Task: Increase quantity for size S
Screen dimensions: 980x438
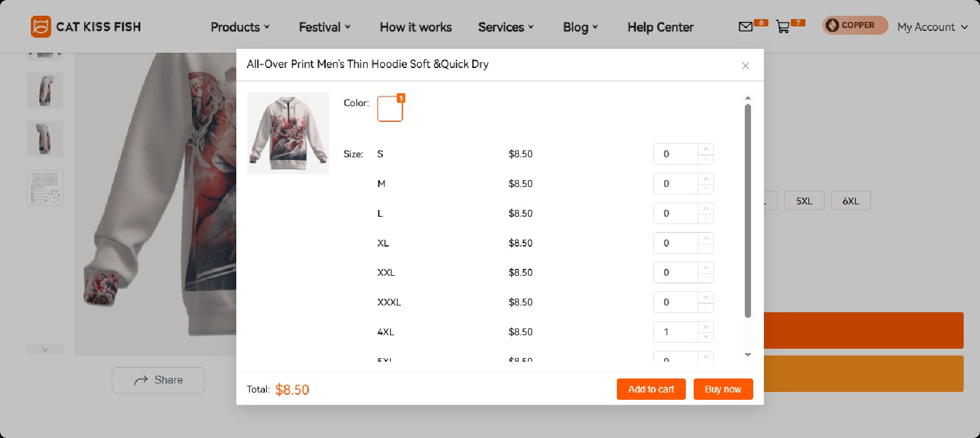Action: point(706,149)
